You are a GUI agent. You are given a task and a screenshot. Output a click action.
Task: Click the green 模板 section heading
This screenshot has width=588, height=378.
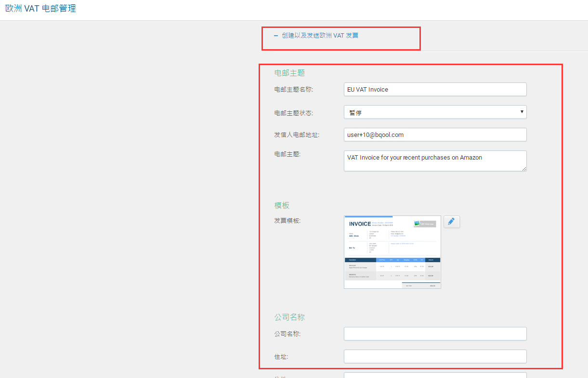[x=282, y=205]
